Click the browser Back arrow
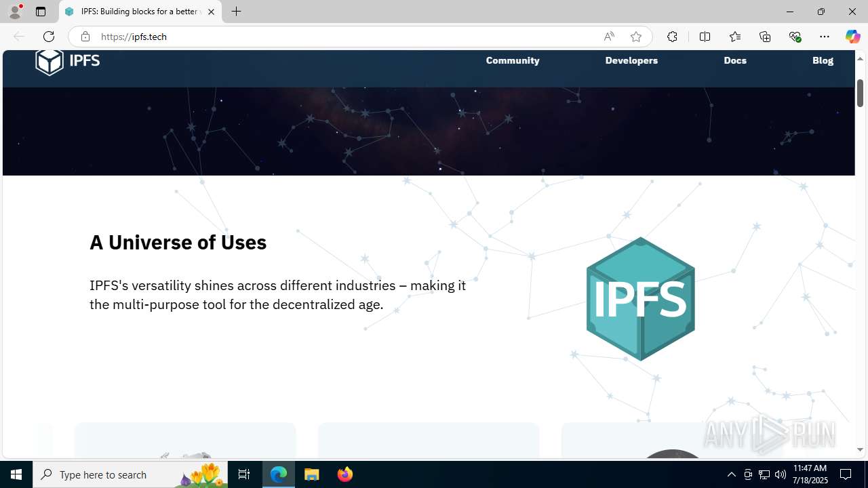Viewport: 868px width, 488px height. [x=19, y=37]
